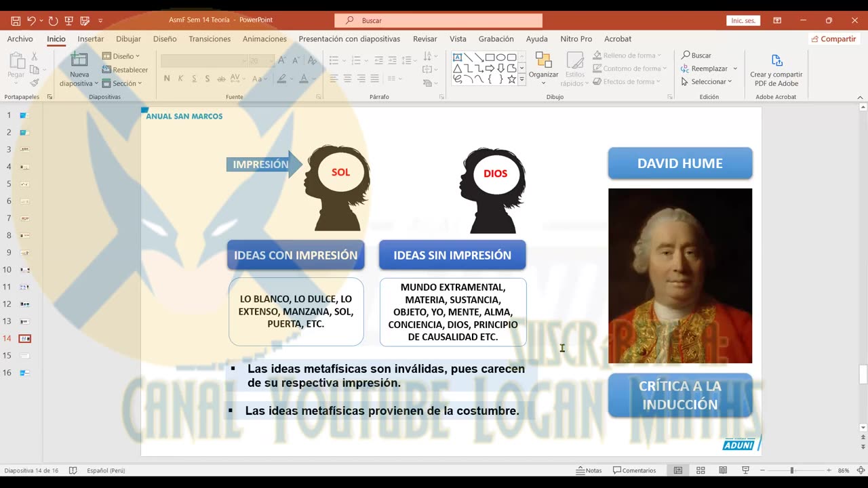Screen dimensions: 868x488
Task: Open the Organizar arrange tool
Action: (543, 69)
